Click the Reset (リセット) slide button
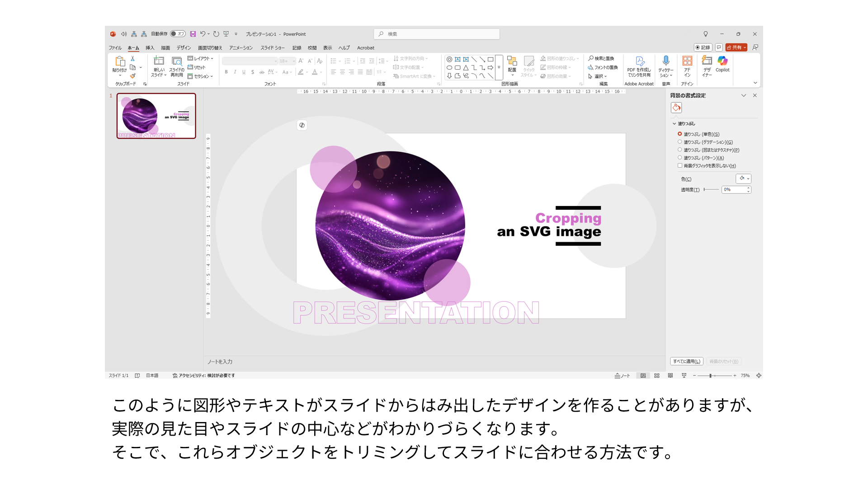Image resolution: width=868 pixels, height=488 pixels. (x=197, y=67)
